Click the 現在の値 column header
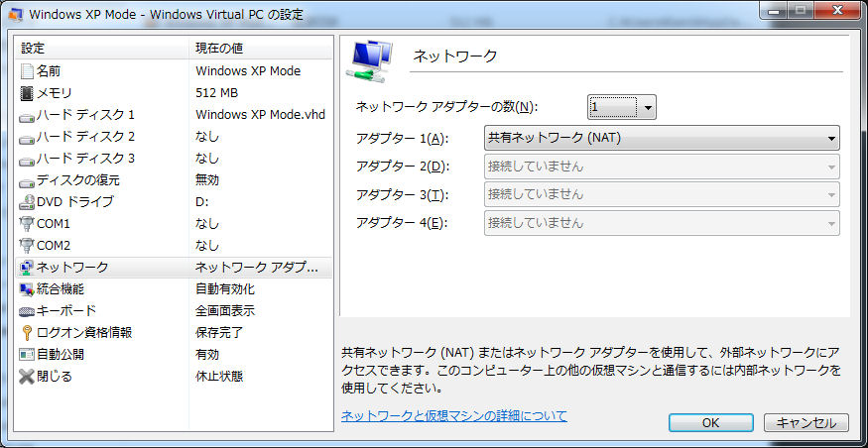868x448 pixels. tap(261, 49)
